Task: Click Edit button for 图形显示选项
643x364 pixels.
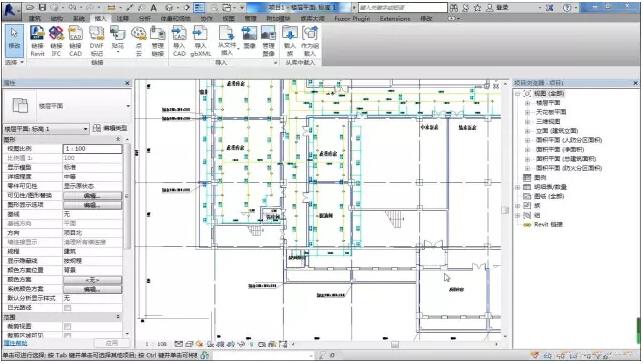Action: coord(92,205)
